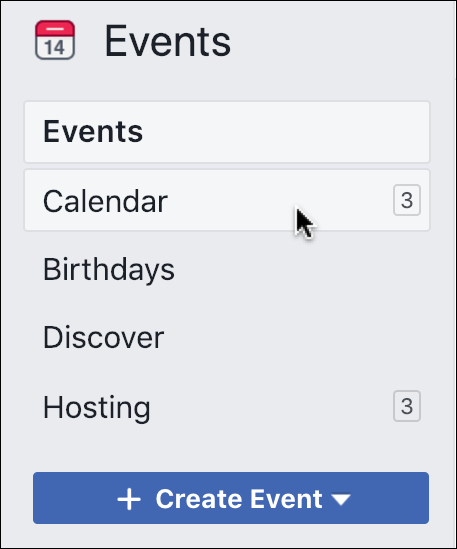Click the Create Event button
Image resolution: width=457 pixels, height=549 pixels.
pos(231,498)
